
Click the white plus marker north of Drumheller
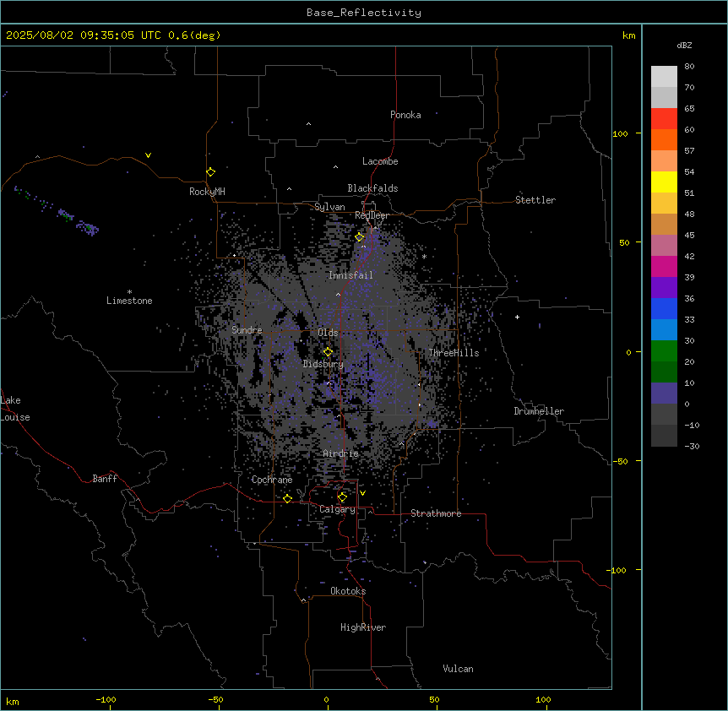[517, 317]
